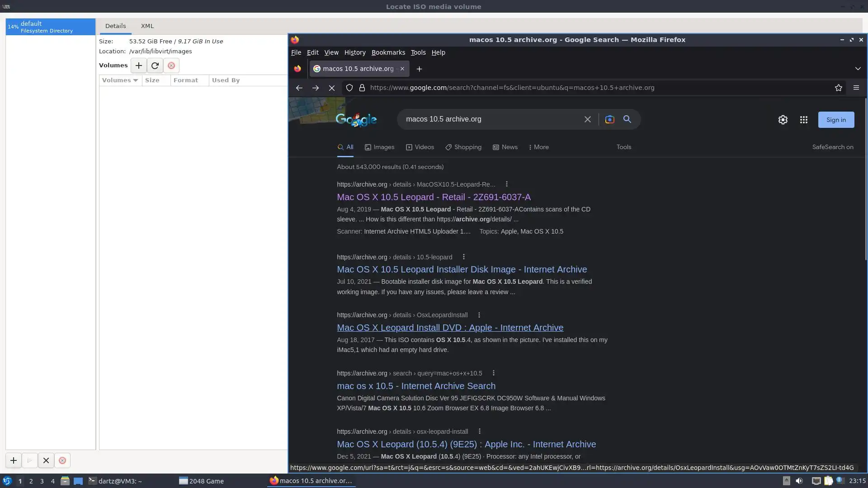The width and height of the screenshot is (868, 488).
Task: Switch to the XML tab
Action: pos(147,26)
